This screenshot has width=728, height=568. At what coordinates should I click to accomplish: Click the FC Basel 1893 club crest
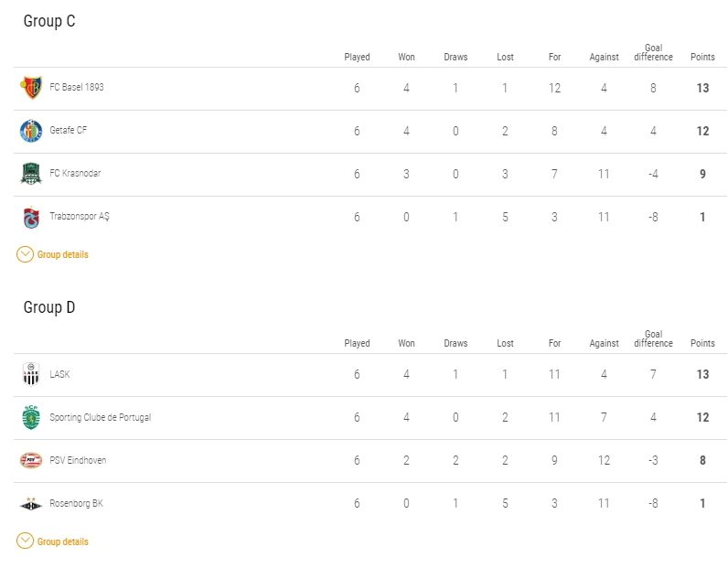[31, 88]
